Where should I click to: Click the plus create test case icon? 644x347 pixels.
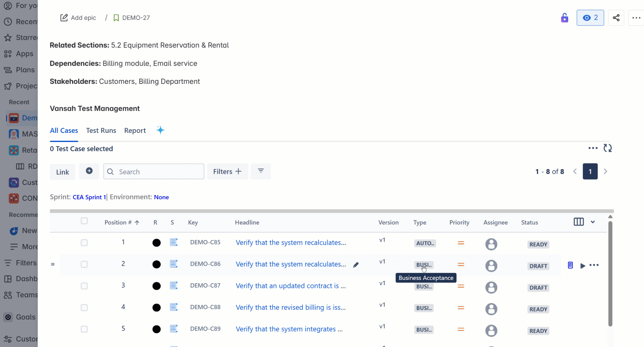click(x=89, y=171)
